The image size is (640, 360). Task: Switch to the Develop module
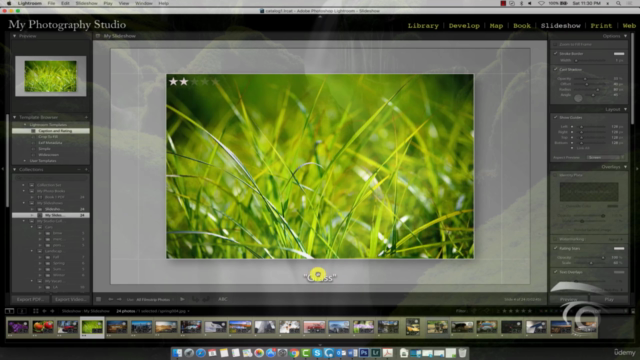[x=464, y=26]
